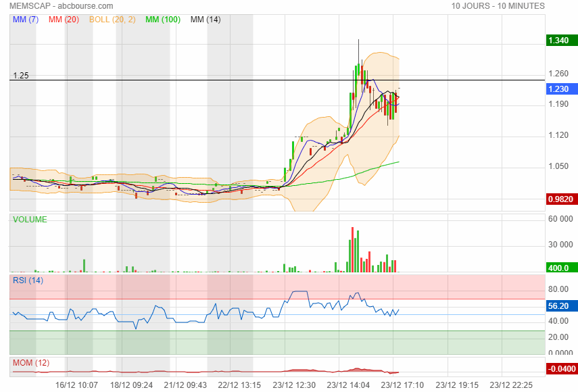This screenshot has height=392, width=578.
Task: Click the VOLUME panel label
Action: point(30,220)
